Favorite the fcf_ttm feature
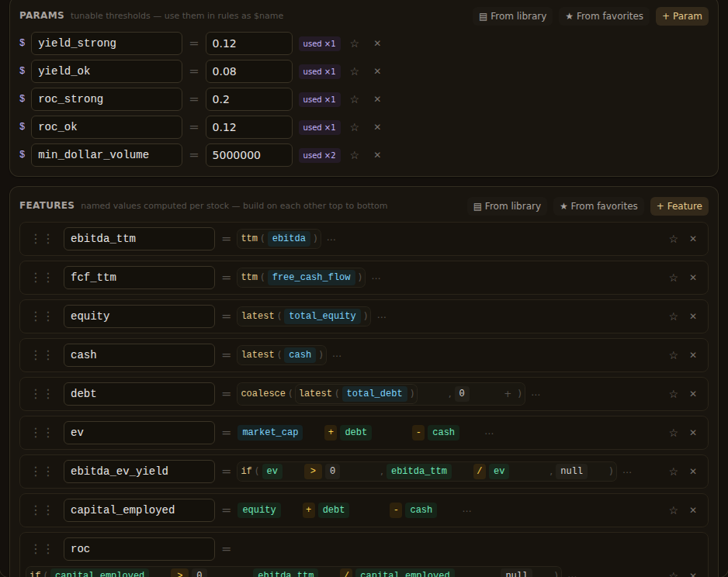Screen dimensions: 728x577 pyautogui.click(x=673, y=278)
